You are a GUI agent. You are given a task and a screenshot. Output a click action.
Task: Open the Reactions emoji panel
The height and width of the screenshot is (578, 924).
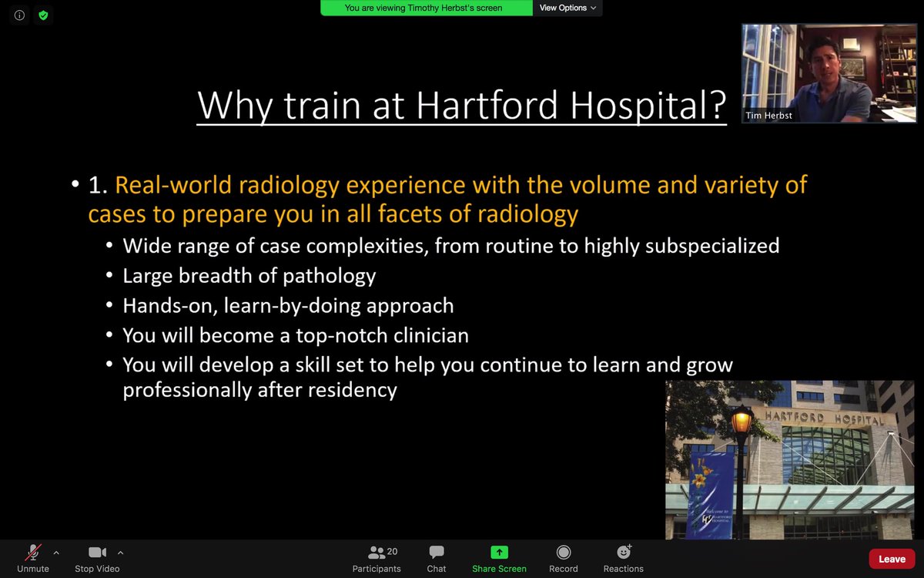click(623, 559)
